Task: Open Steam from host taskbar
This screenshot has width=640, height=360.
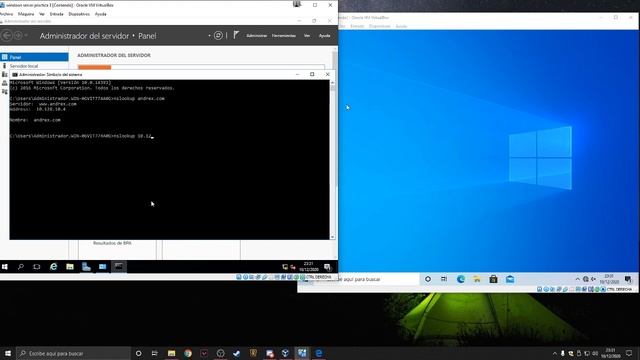Action: coord(237,353)
